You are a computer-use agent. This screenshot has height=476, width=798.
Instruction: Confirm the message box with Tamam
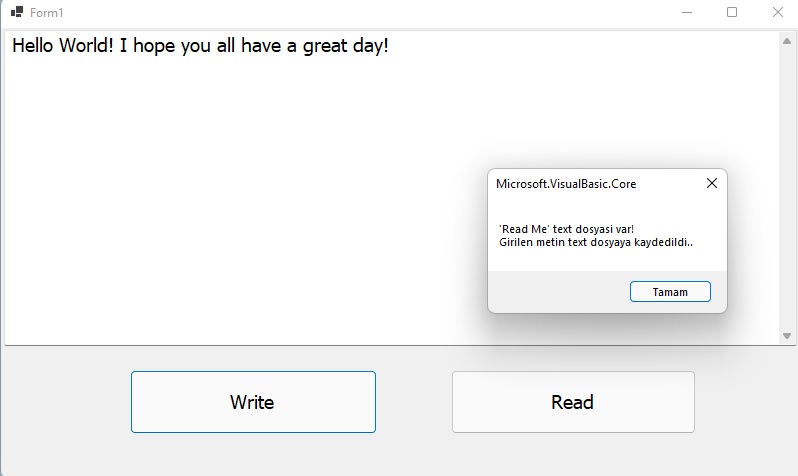[x=670, y=292]
